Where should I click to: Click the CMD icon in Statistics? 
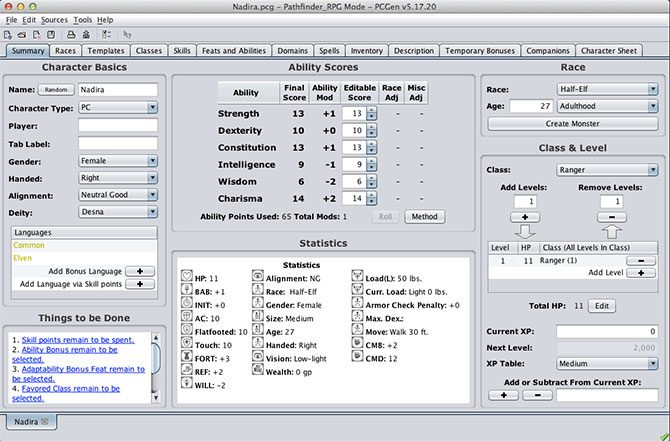point(357,356)
